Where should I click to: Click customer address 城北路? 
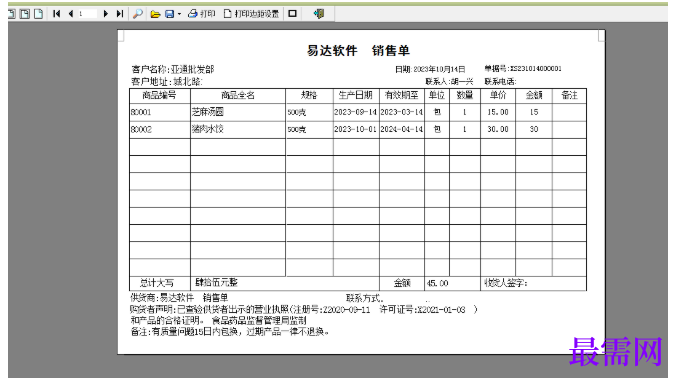click(187, 82)
